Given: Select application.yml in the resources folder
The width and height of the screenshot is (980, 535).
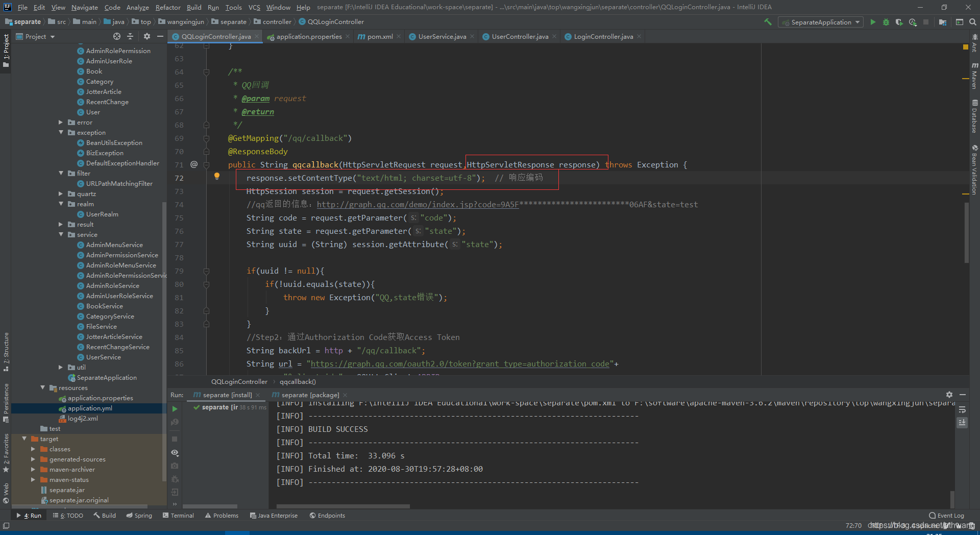Looking at the screenshot, I should (90, 408).
